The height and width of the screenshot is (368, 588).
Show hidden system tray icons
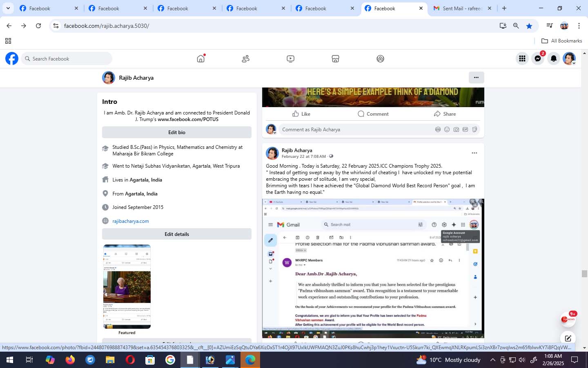[x=492, y=360]
